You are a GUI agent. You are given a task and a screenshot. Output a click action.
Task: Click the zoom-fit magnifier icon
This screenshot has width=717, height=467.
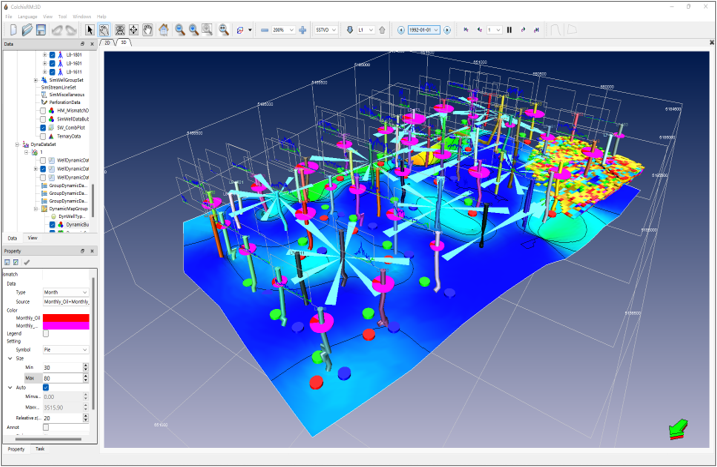point(224,30)
